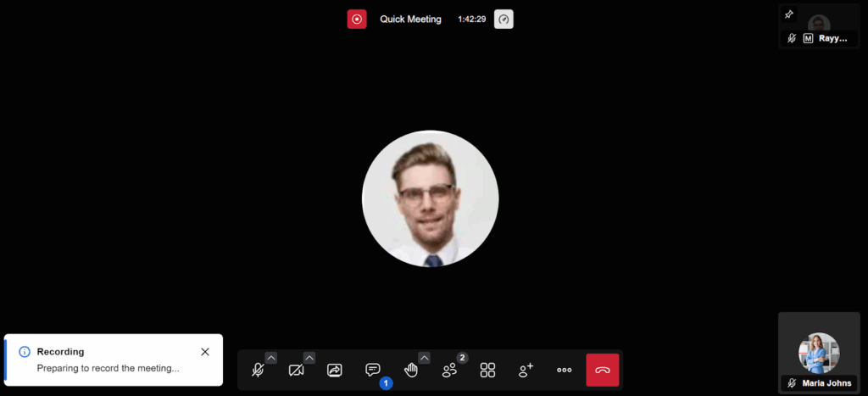
Task: Open the connection performance speedometer icon
Action: click(504, 19)
